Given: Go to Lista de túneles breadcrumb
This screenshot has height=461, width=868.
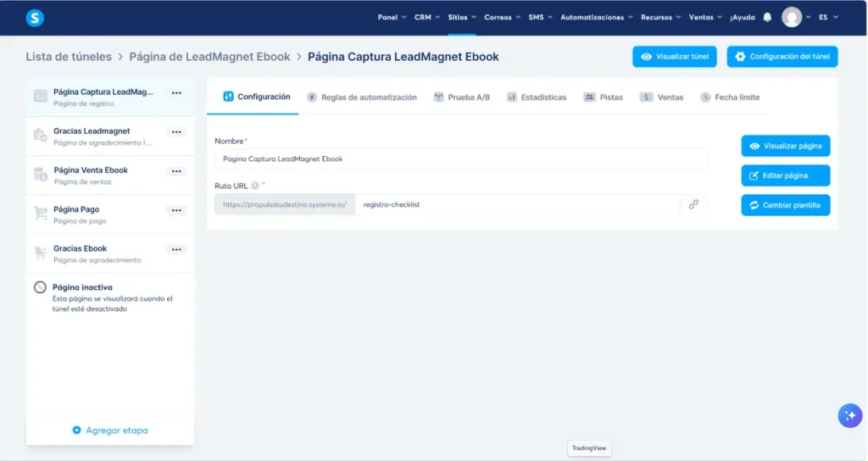Looking at the screenshot, I should (69, 57).
